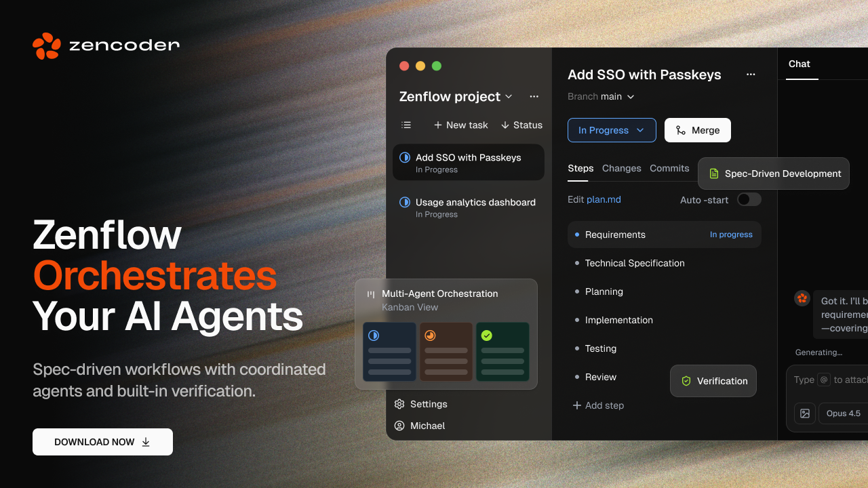Open the Opus 4.5 model selector
The image size is (868, 488).
pos(844,413)
